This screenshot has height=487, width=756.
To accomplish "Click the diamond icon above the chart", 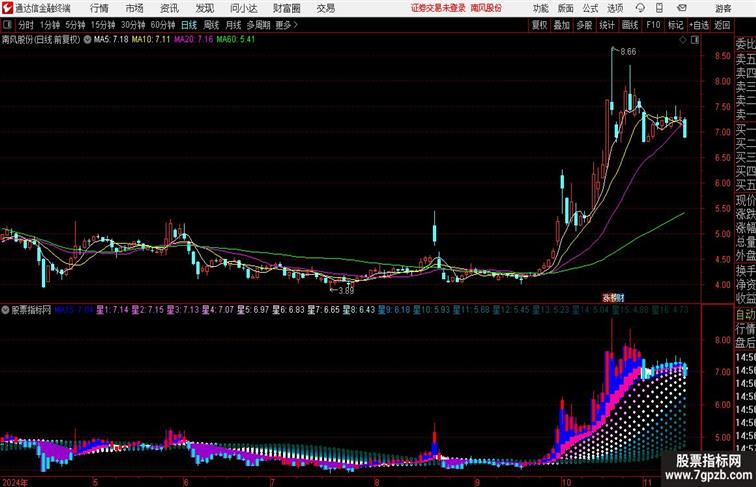I will [x=683, y=40].
